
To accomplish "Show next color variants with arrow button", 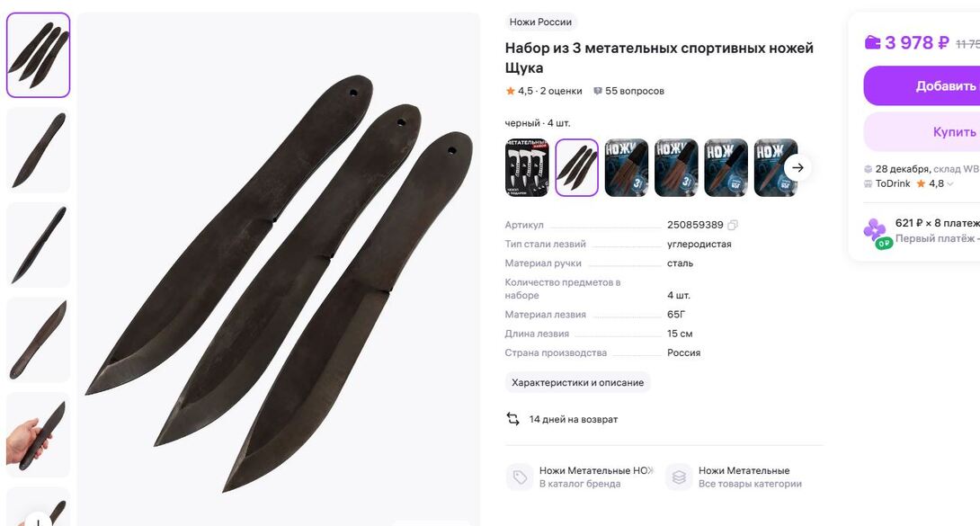I will [x=797, y=167].
